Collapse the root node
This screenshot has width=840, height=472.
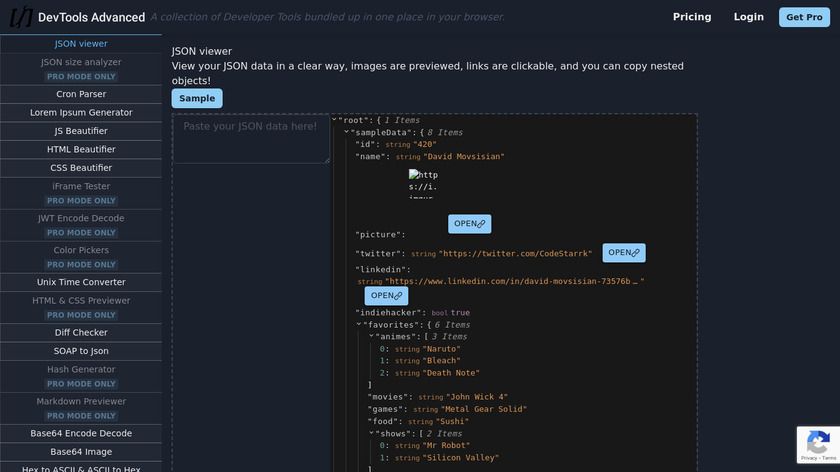pyautogui.click(x=335, y=120)
